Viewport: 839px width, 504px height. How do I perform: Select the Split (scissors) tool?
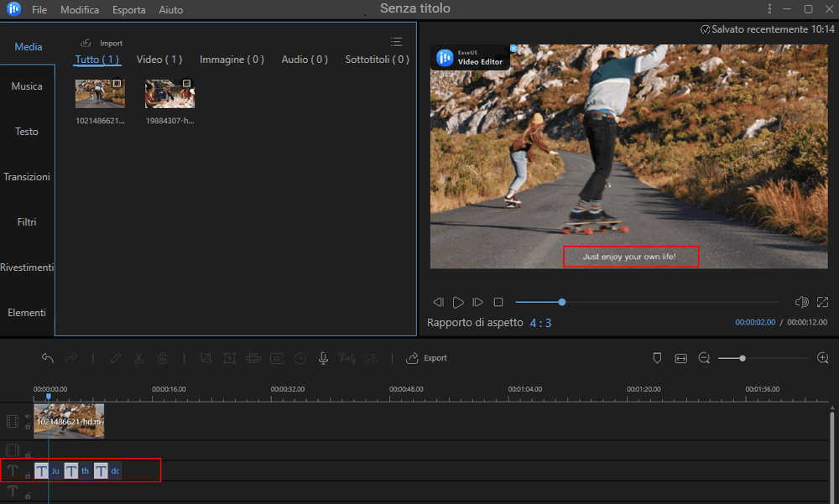tap(138, 358)
